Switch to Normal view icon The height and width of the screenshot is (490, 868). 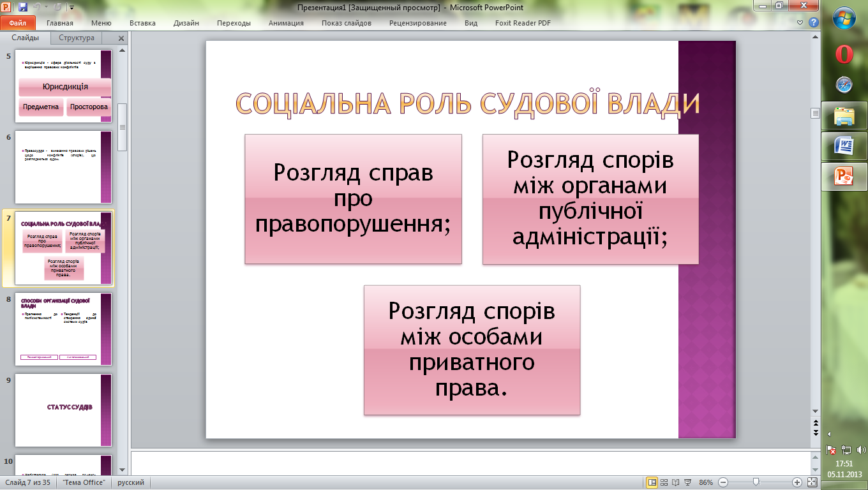652,482
